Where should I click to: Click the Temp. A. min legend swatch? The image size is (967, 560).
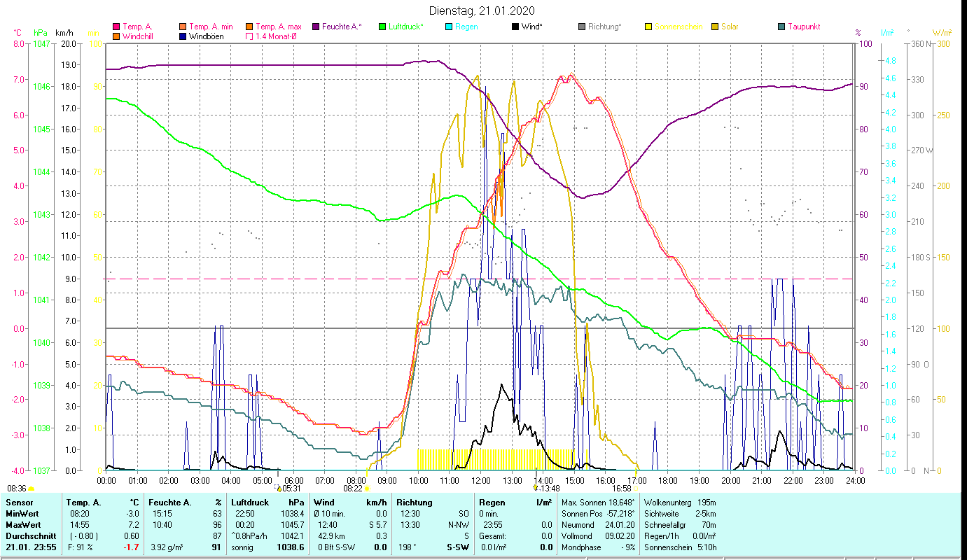[183, 27]
